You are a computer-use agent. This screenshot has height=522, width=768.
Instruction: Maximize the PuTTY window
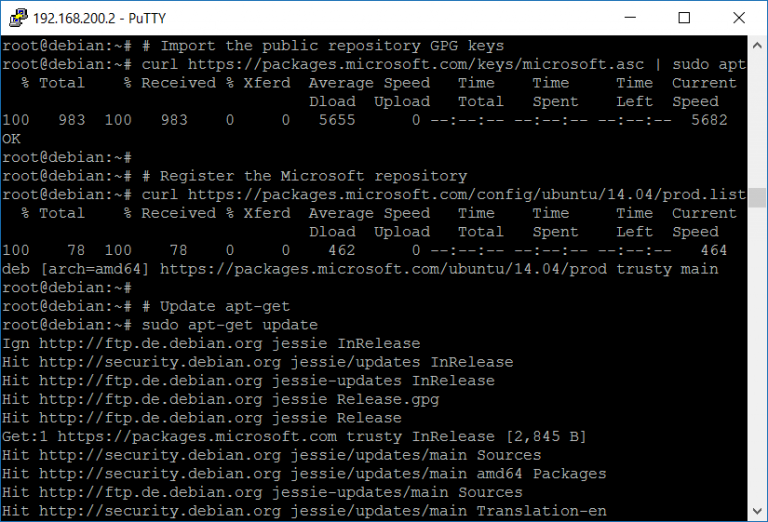pyautogui.click(x=684, y=17)
